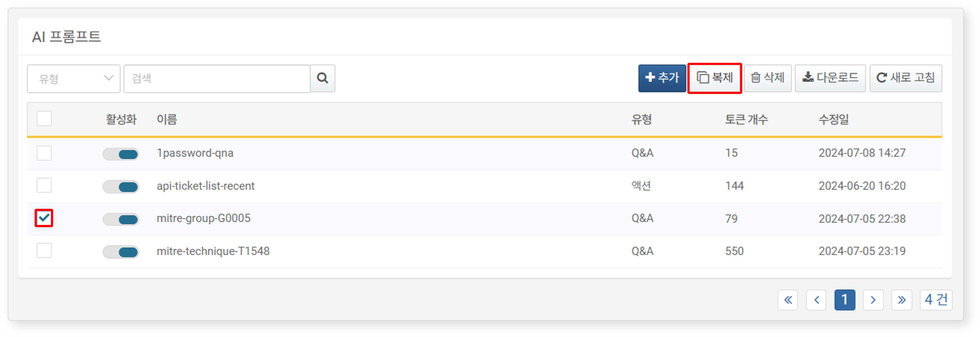Go to next page with right chevron
This screenshot has height=337, width=980.
coord(873,300)
